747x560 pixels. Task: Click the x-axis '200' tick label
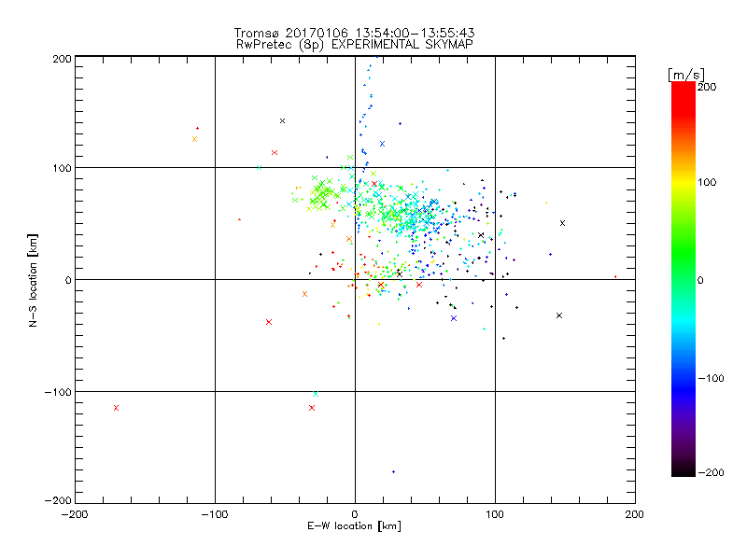pyautogui.click(x=635, y=514)
